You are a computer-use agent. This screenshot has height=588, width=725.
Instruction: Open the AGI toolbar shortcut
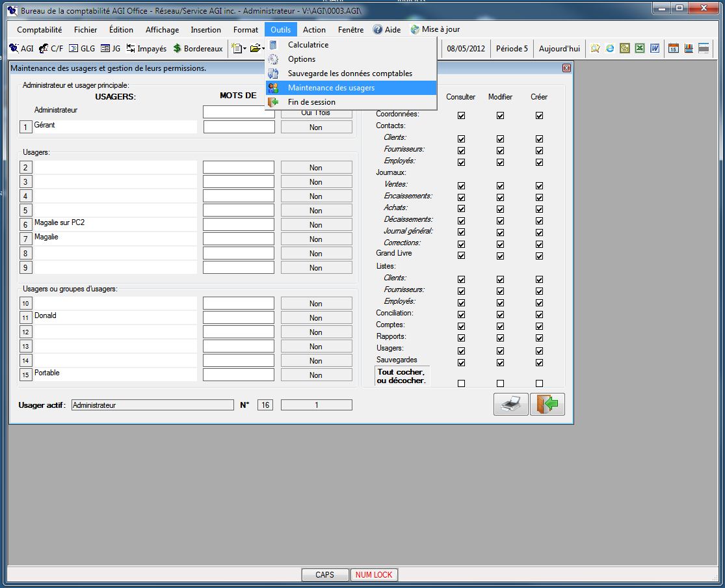pyautogui.click(x=21, y=49)
